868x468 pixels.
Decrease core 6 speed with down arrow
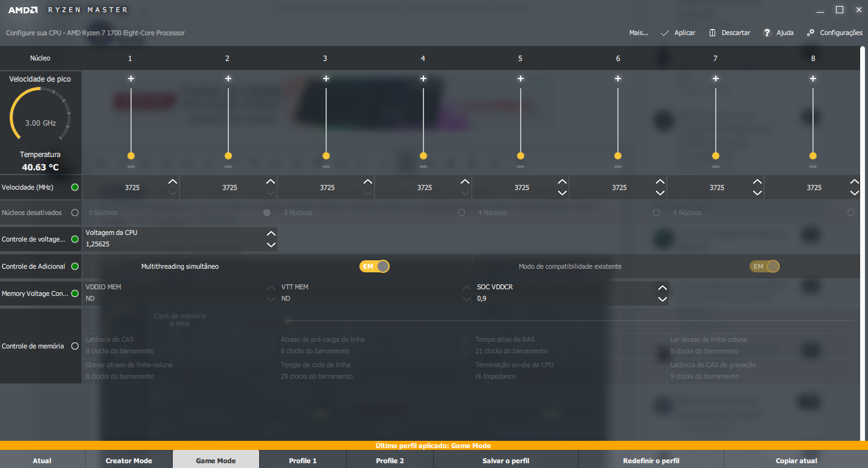660,193
